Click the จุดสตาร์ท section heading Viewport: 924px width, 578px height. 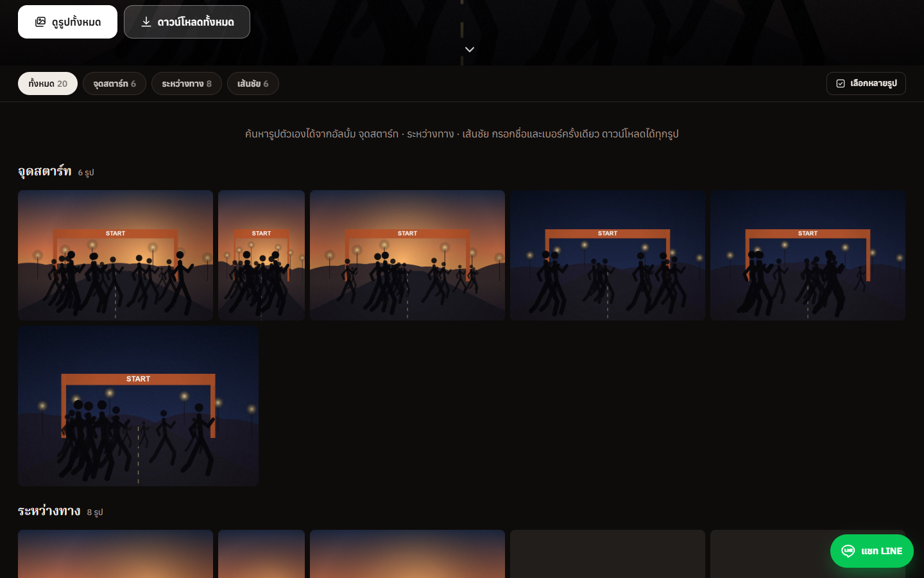pyautogui.click(x=45, y=171)
